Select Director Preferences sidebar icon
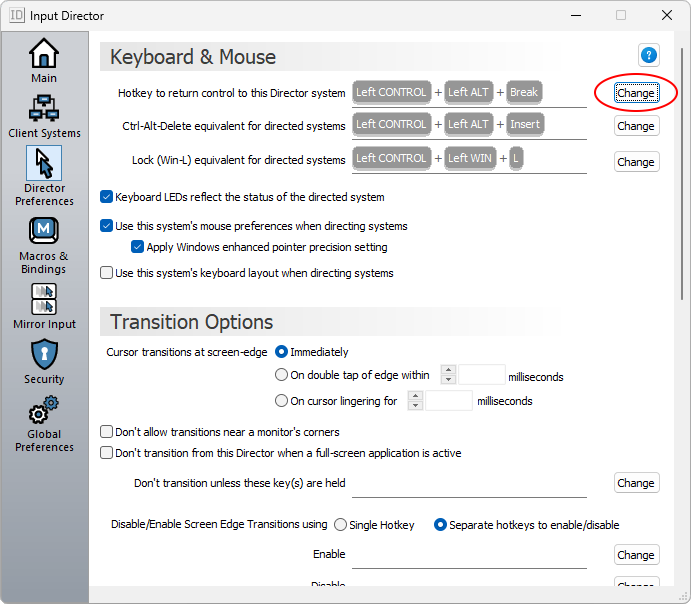 [44, 175]
